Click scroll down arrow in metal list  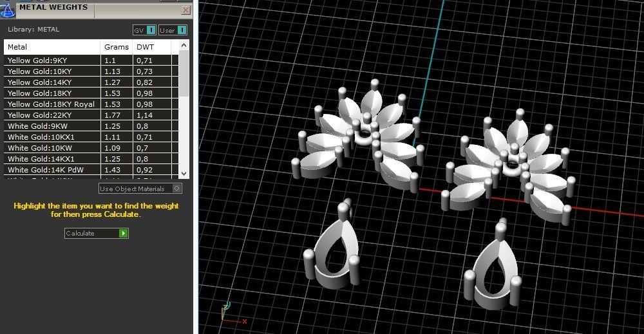[x=184, y=174]
